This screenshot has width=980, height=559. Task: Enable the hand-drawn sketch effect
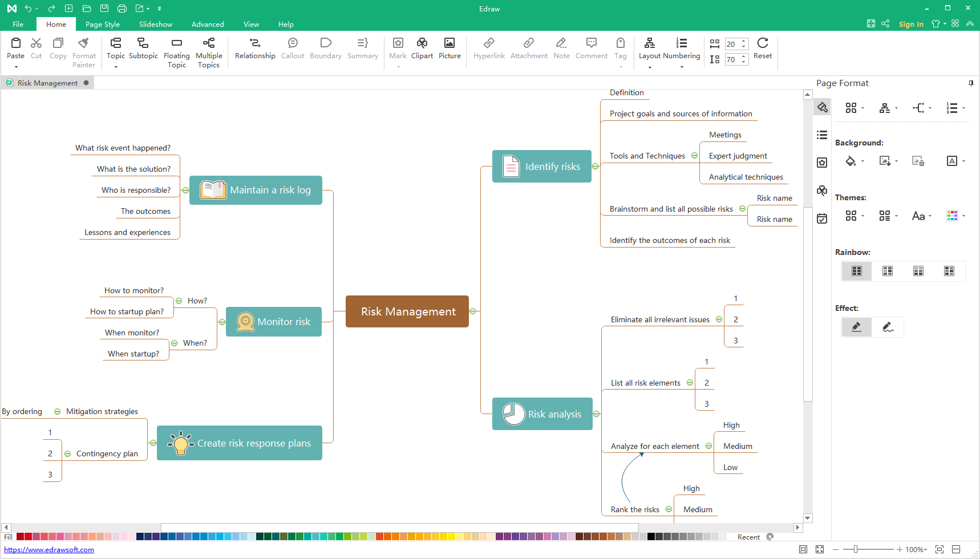[x=888, y=327]
